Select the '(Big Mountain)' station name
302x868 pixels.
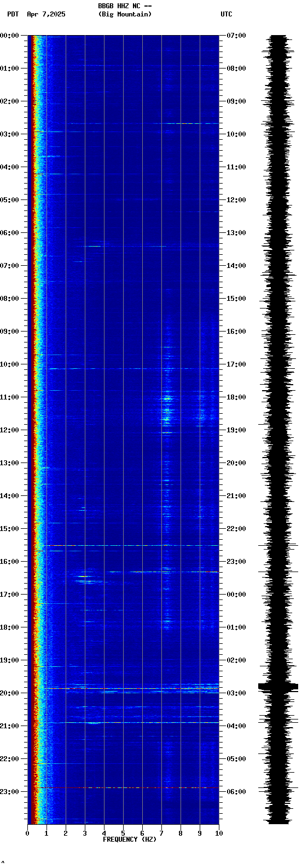[125, 14]
